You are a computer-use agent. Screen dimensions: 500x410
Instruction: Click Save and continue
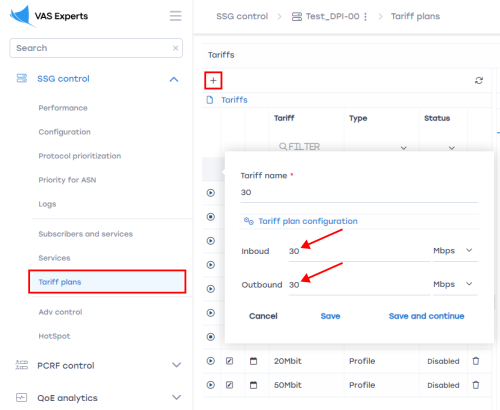[426, 316]
